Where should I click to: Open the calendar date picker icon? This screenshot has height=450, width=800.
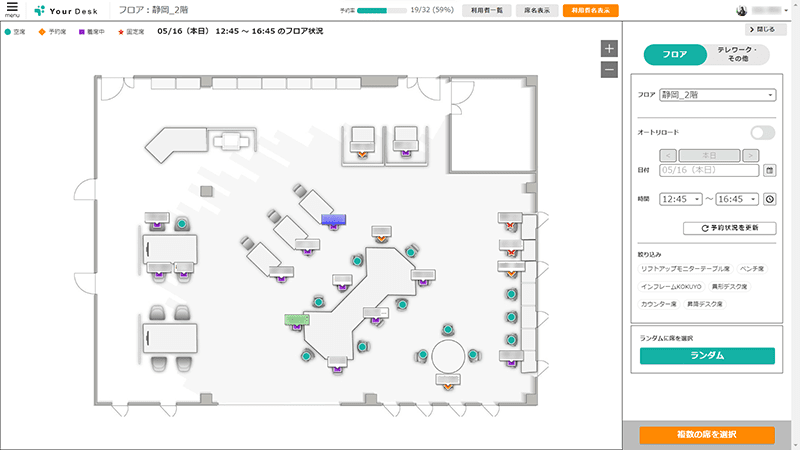[769, 171]
